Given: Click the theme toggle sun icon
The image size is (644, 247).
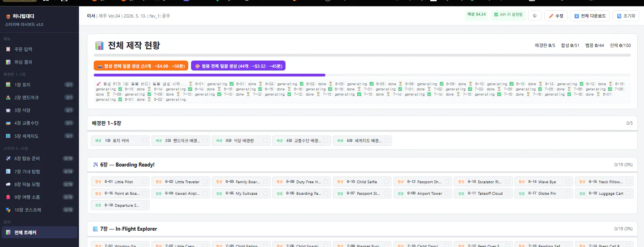Looking at the screenshot, I should [x=535, y=16].
